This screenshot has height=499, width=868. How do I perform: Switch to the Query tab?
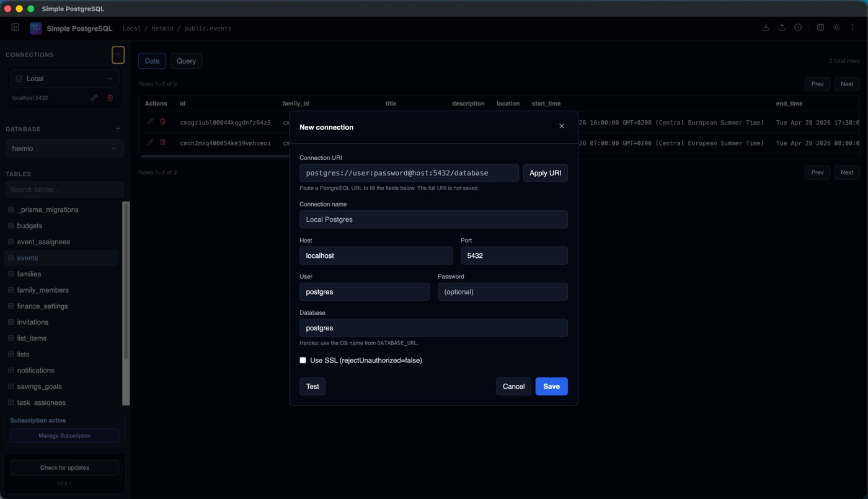(x=186, y=61)
